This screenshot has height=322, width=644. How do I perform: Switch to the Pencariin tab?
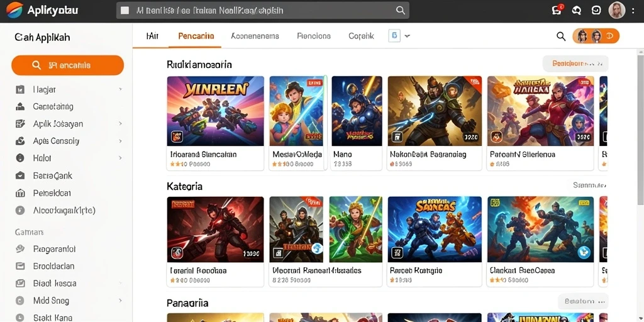click(196, 36)
